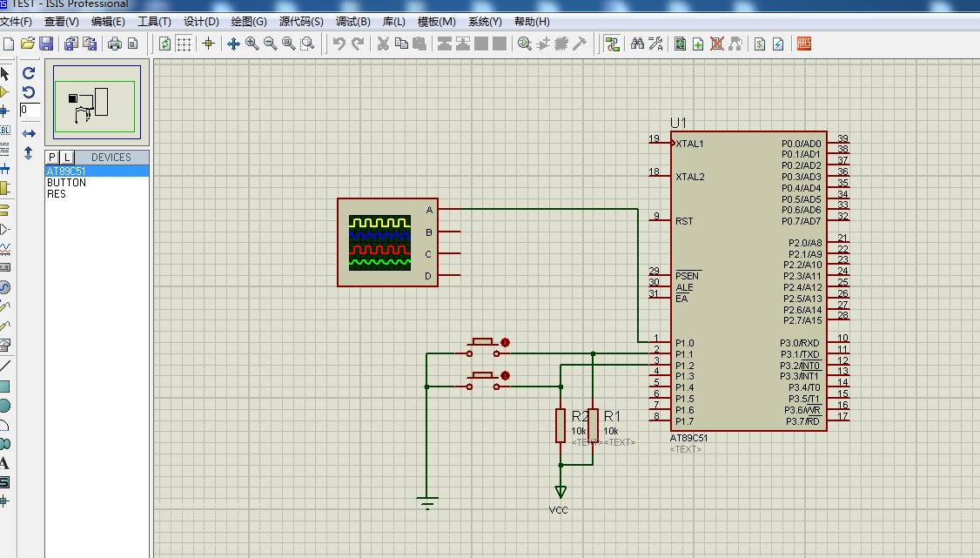Toggle the grid display
The image size is (980, 558).
[184, 44]
